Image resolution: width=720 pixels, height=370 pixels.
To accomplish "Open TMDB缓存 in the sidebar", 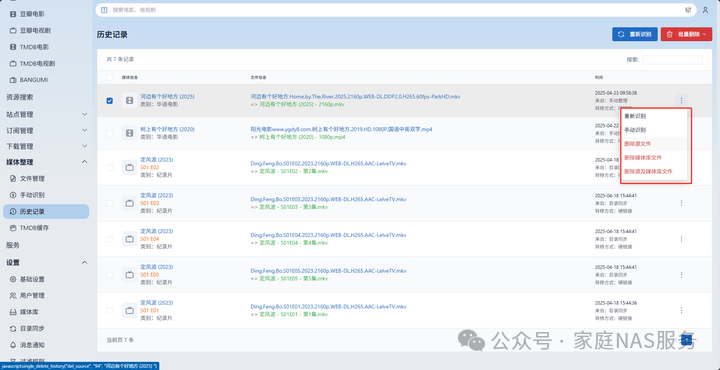I will click(34, 228).
